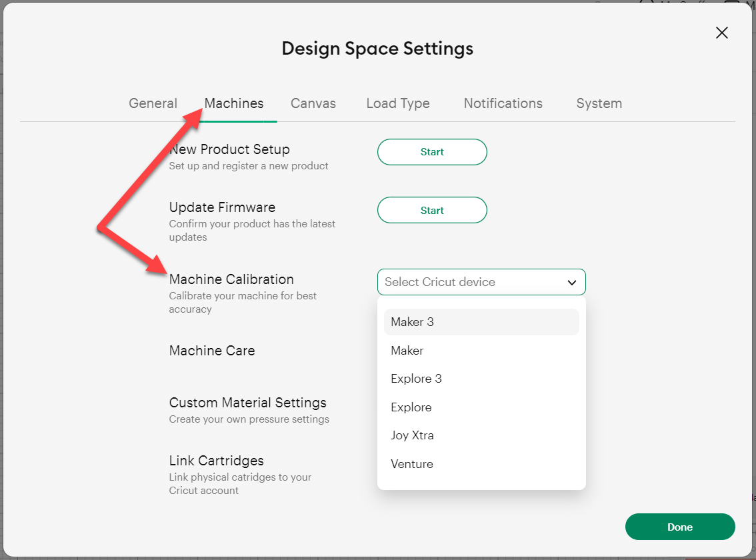This screenshot has height=560, width=756.
Task: Select Maker 3 from the device list
Action: [x=412, y=321]
